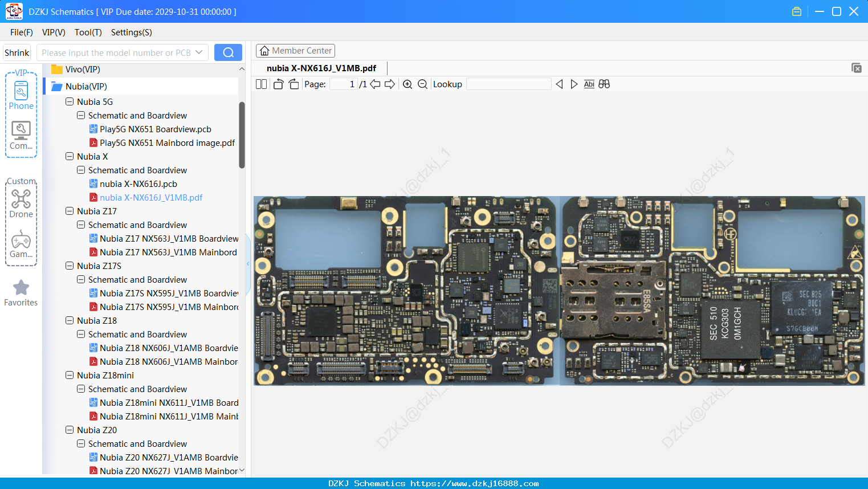The width and height of the screenshot is (868, 489).
Task: Open the Game category in sidebar
Action: coord(21,244)
